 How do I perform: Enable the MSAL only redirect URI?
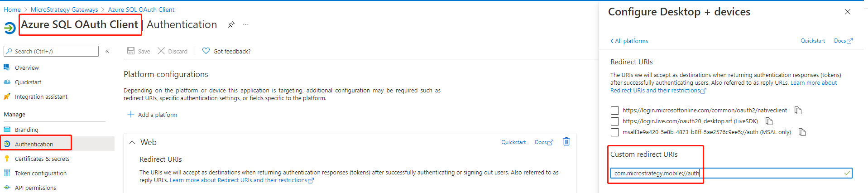click(614, 132)
